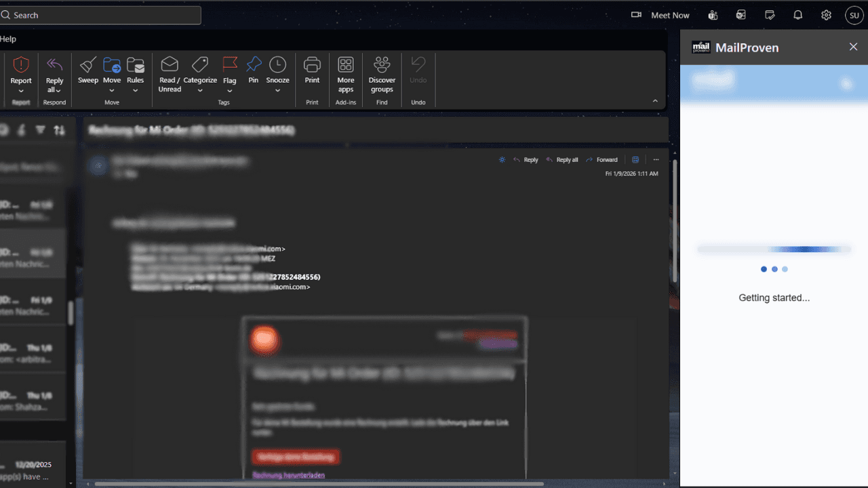Click the MailProven loading progress bar
This screenshot has height=488, width=868.
click(x=774, y=249)
